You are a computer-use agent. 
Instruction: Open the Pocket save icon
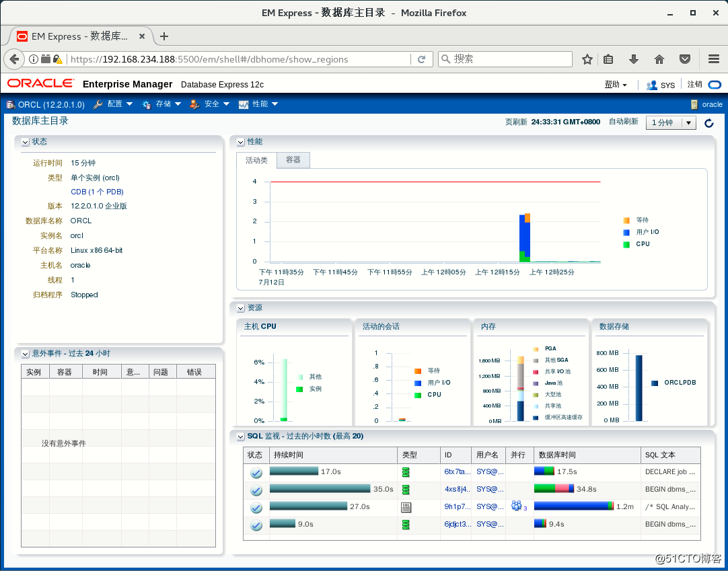[x=685, y=59]
